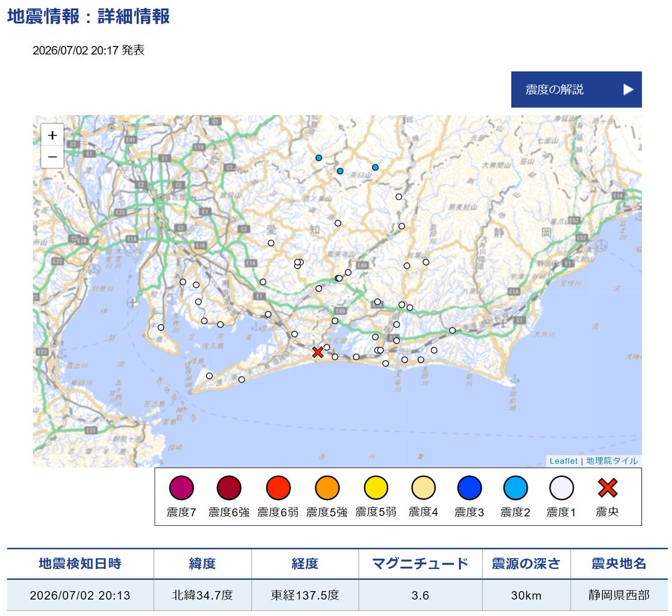This screenshot has width=672, height=616.
Task: Click the 震度2 light blue legend circle
Action: tap(515, 488)
